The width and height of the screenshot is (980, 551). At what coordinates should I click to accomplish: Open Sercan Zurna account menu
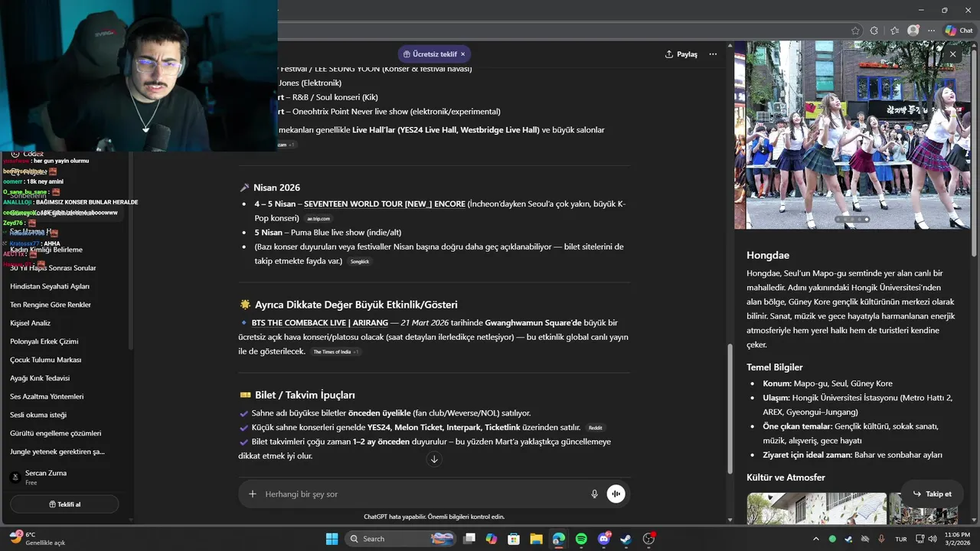(65, 478)
